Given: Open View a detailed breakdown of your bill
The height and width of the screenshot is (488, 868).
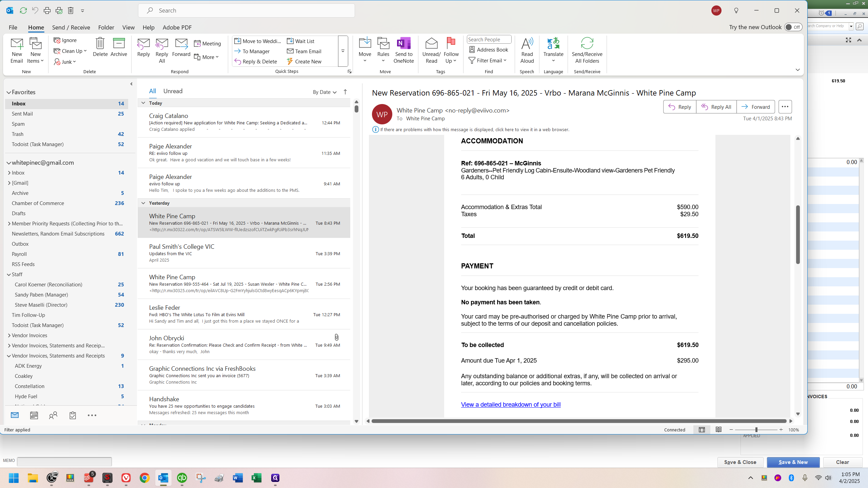Looking at the screenshot, I should (511, 405).
